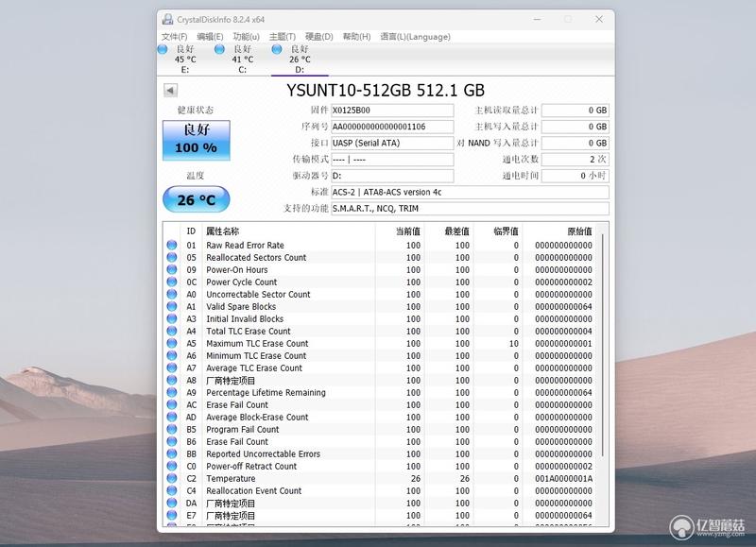The image size is (756, 547).
Task: Open the 编辑(E) menu
Action: [x=210, y=37]
